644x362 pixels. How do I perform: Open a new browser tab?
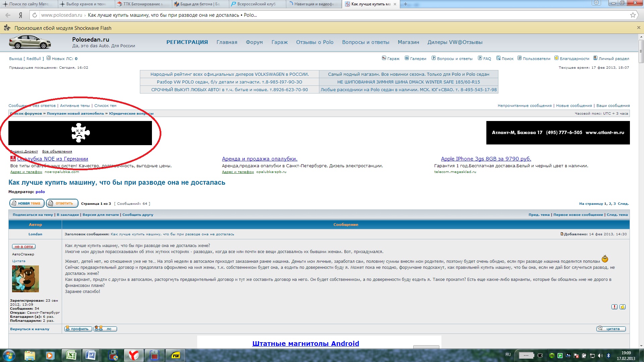(x=405, y=4)
